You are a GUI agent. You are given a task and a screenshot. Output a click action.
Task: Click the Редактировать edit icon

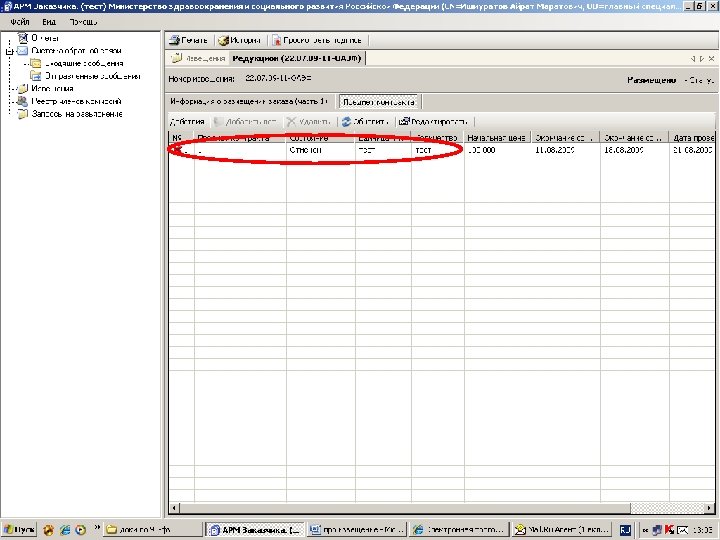coord(404,122)
